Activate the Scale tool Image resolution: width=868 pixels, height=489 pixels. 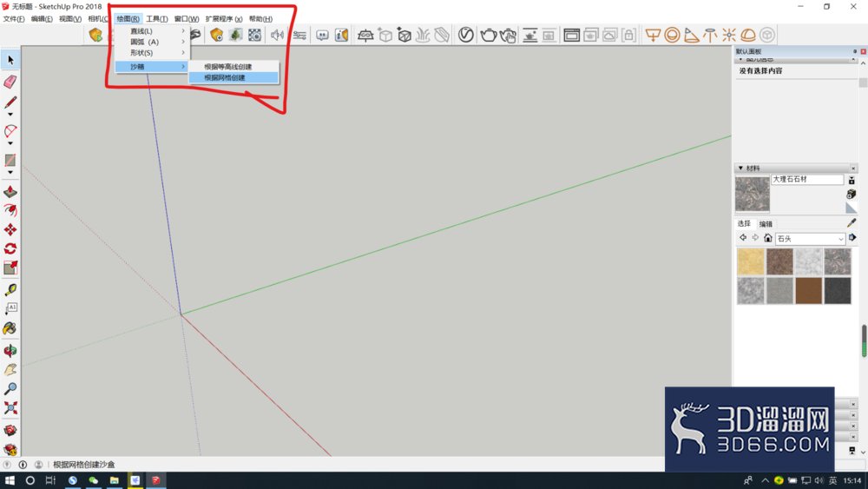(x=10, y=268)
